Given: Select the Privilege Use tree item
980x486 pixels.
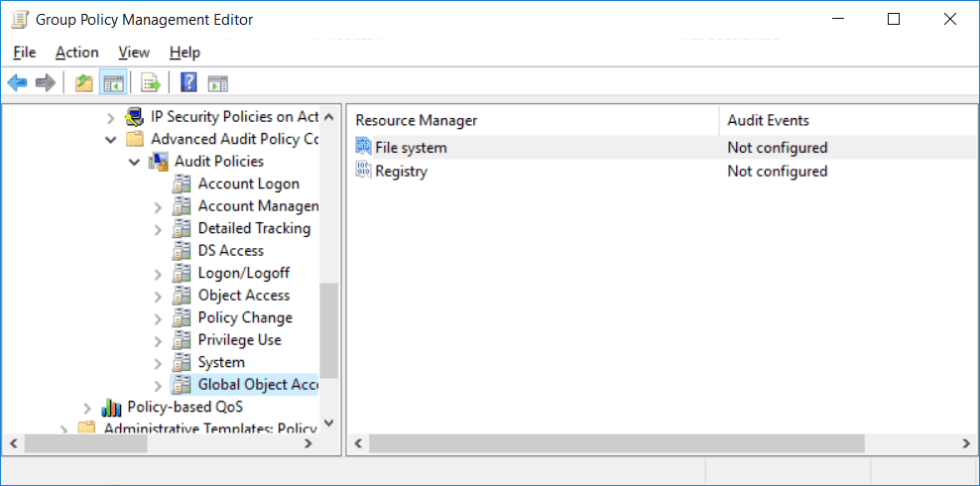Looking at the screenshot, I should coord(239,340).
